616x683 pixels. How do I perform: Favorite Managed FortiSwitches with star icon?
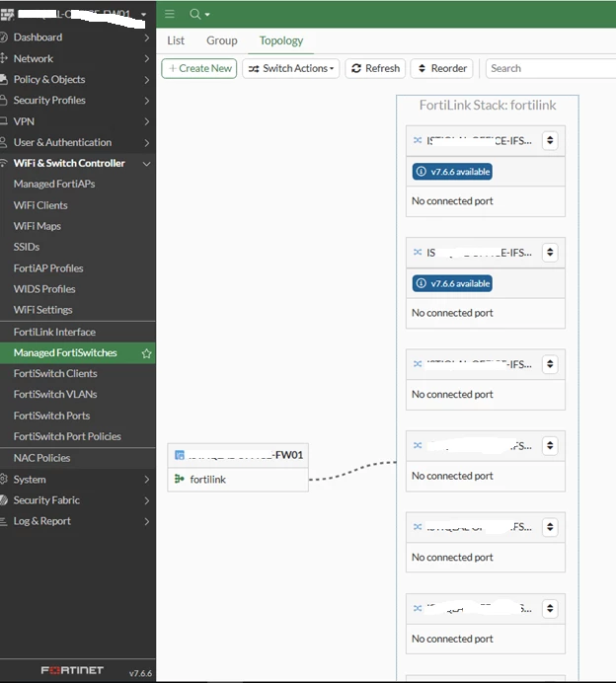[146, 353]
